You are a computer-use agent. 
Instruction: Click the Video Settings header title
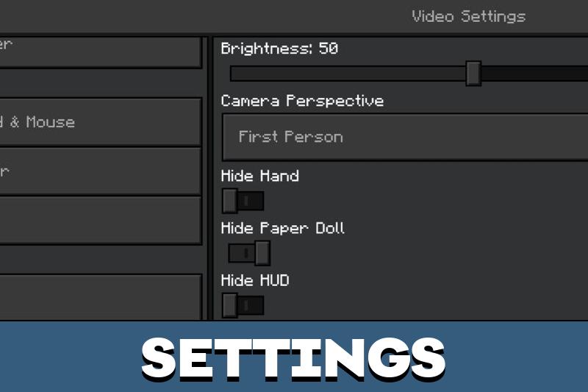[469, 16]
